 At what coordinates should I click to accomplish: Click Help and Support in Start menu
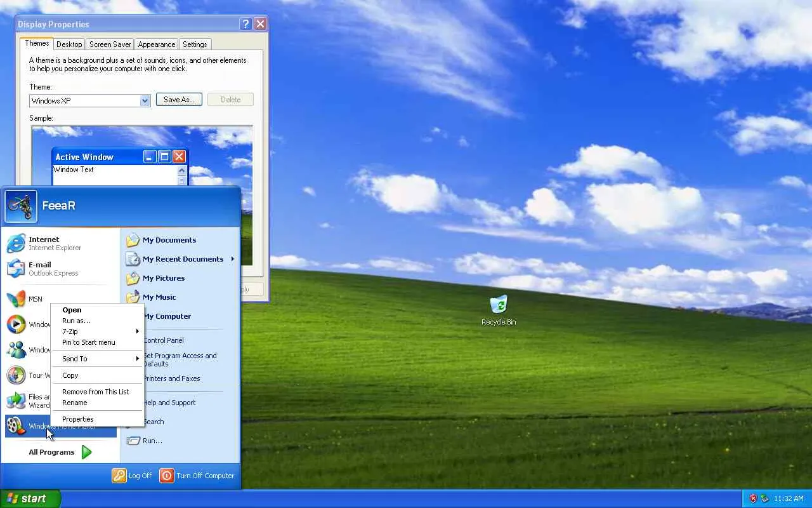[169, 403]
